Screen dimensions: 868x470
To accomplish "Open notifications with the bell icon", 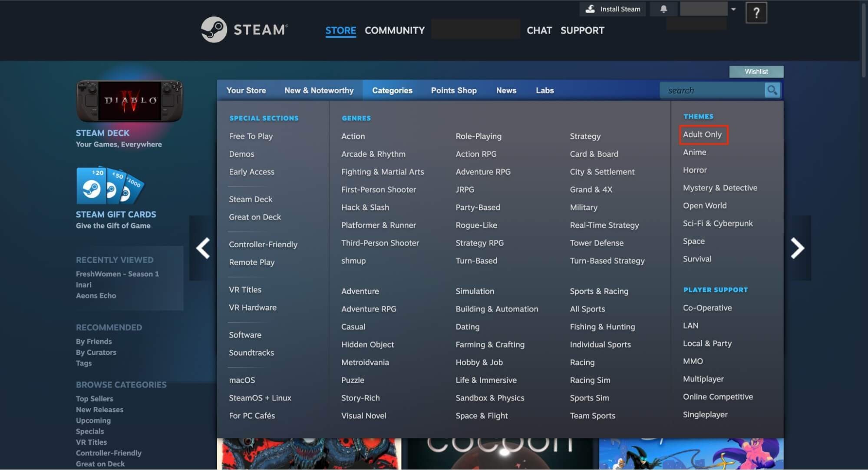I will coord(663,9).
